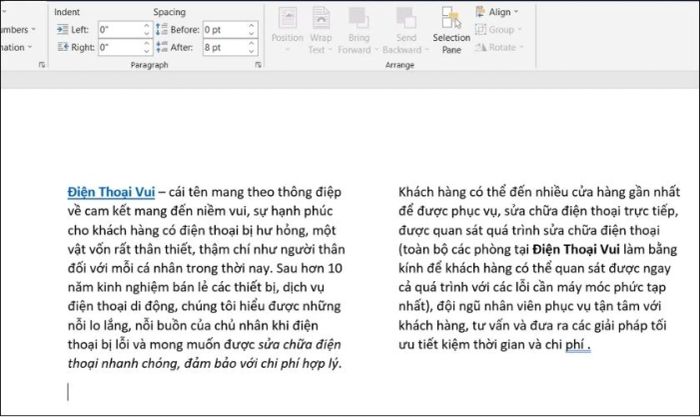Decrease Spacing After value

[x=251, y=51]
